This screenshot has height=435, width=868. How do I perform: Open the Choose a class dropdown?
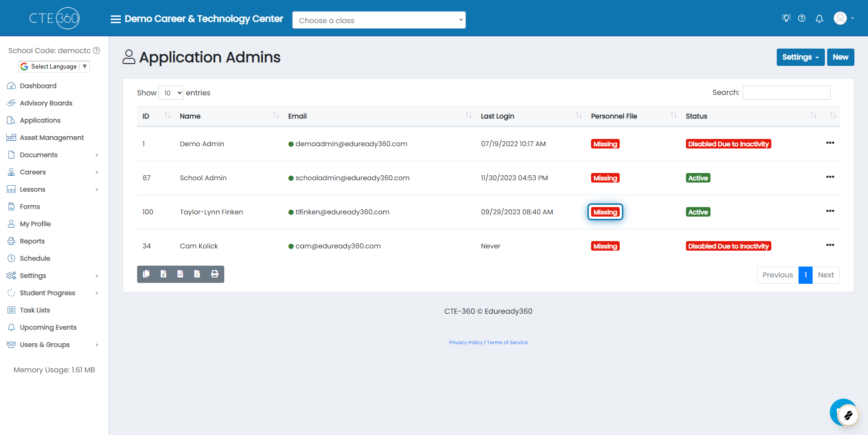(x=379, y=20)
